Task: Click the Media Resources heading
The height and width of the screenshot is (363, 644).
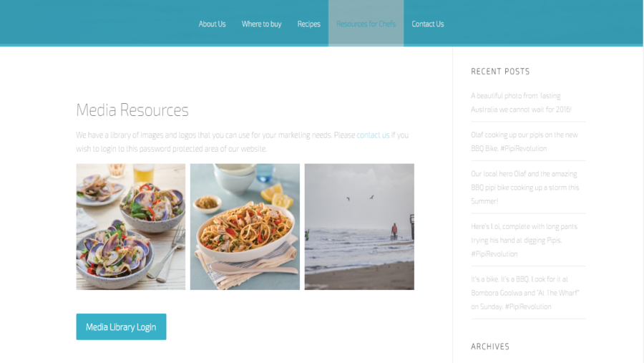Action: click(132, 110)
